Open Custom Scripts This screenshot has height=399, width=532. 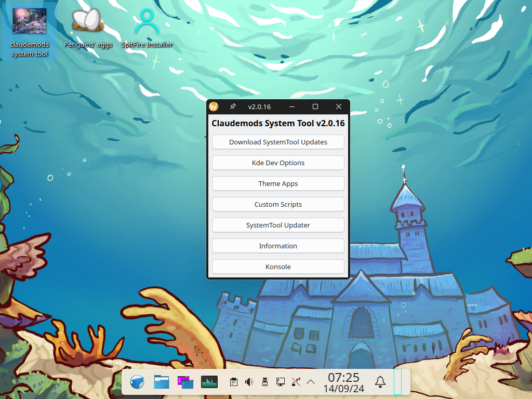coord(278,204)
